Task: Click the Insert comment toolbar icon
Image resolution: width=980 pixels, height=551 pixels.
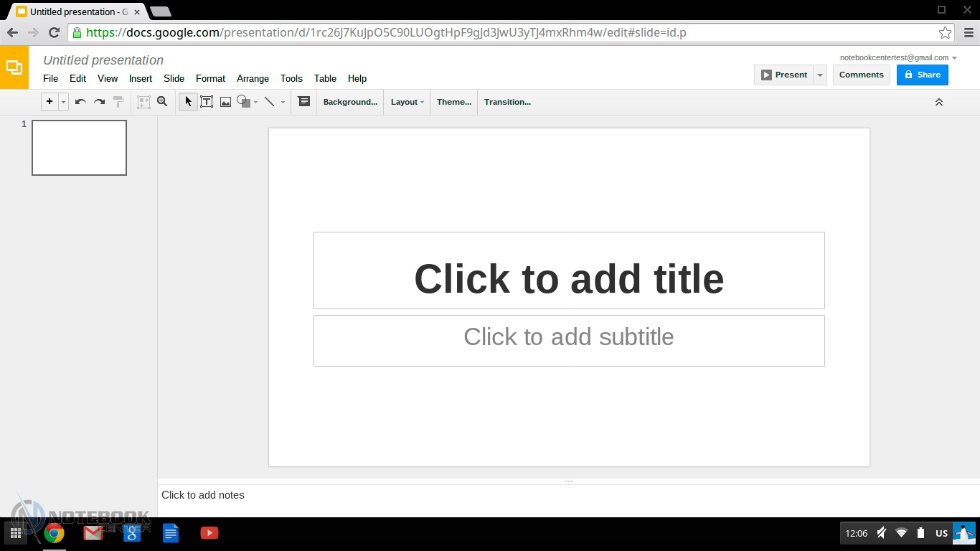Action: (304, 102)
